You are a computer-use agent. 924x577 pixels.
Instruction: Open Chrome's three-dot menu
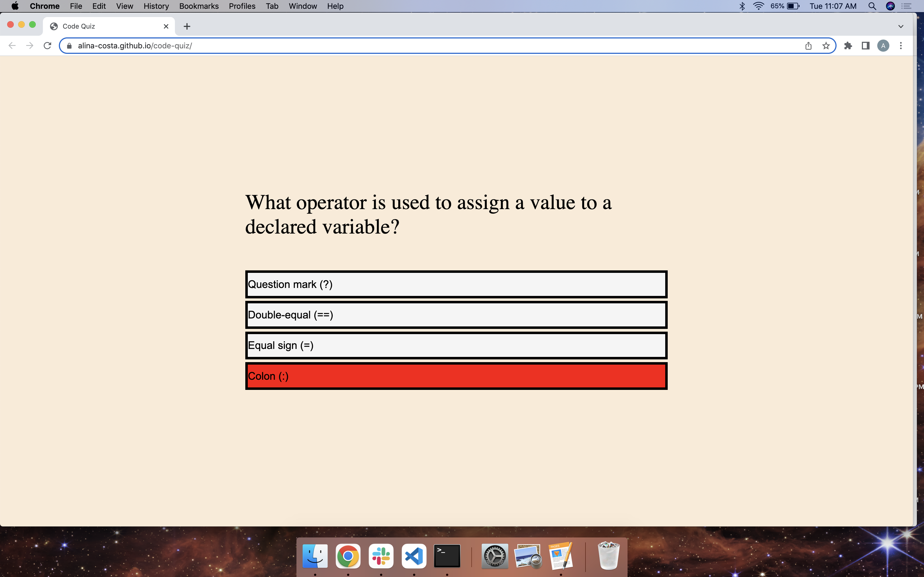coord(901,45)
